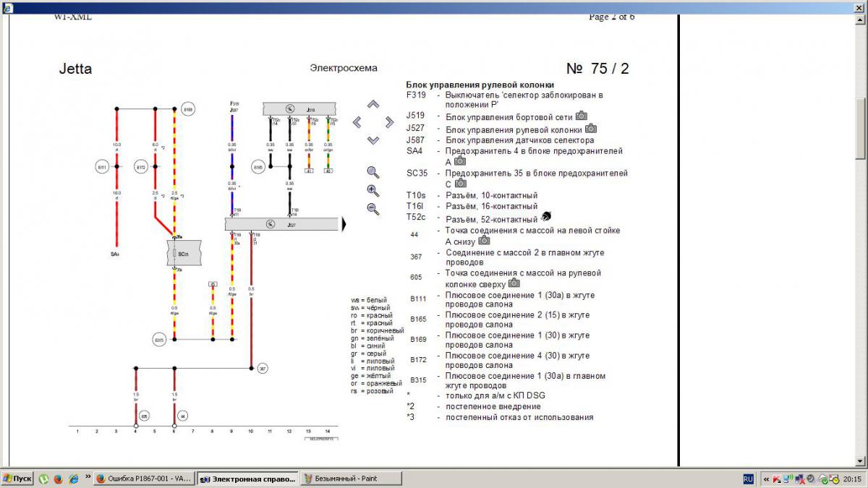Expand hidden quick launch items chevron
The width and height of the screenshot is (868, 488).
coord(88,477)
